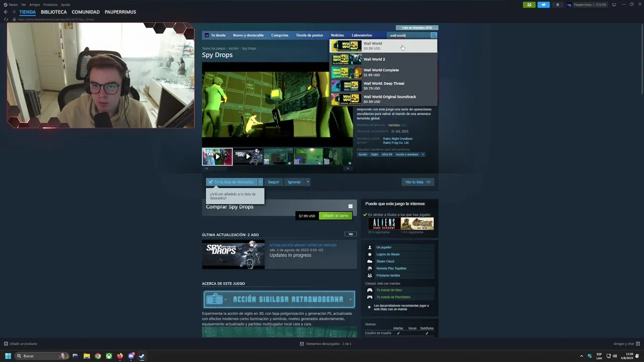Reload page with the refresh icon
The image size is (644, 362).
point(6,19)
